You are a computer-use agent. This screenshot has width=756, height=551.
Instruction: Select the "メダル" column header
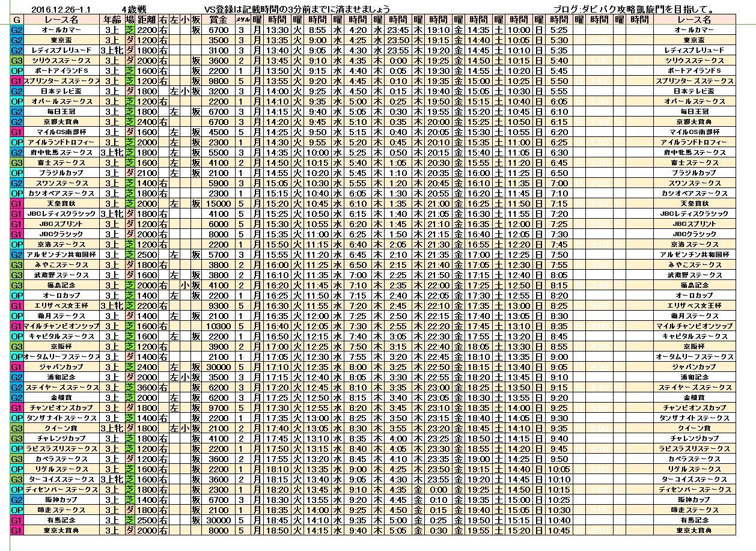[242, 19]
